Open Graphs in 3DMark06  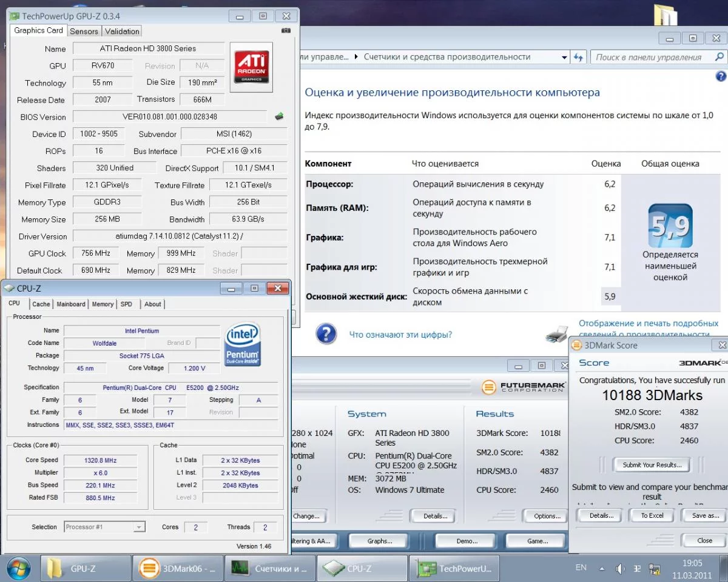pos(380,541)
